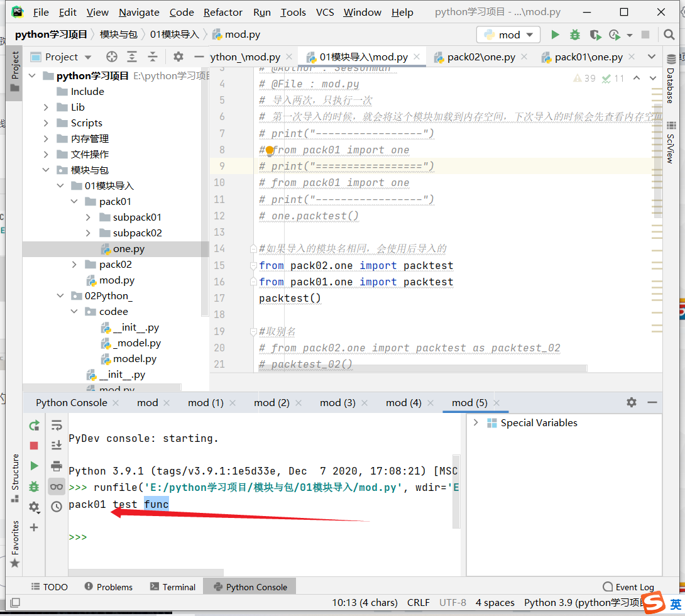The width and height of the screenshot is (685, 616).
Task: Execute current statement green play icon in console
Action: point(34,466)
